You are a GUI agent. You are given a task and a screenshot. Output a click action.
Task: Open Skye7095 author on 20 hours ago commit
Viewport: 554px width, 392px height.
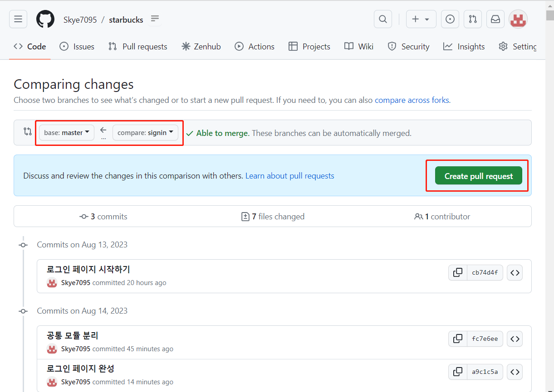(x=76, y=283)
